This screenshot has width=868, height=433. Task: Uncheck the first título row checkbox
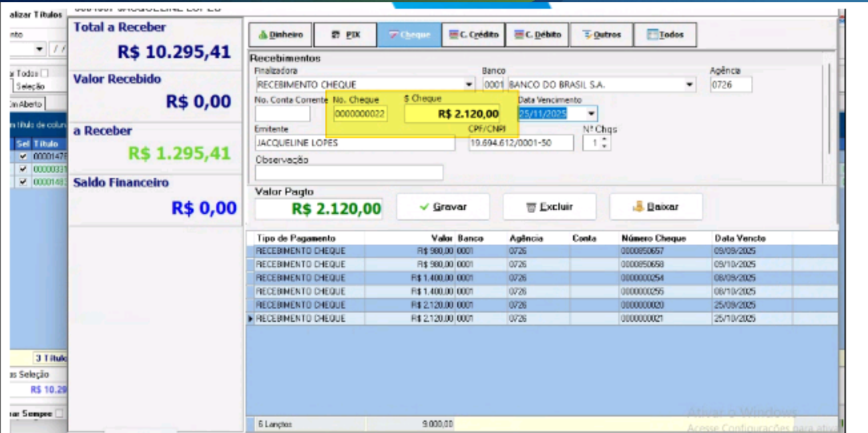(24, 156)
